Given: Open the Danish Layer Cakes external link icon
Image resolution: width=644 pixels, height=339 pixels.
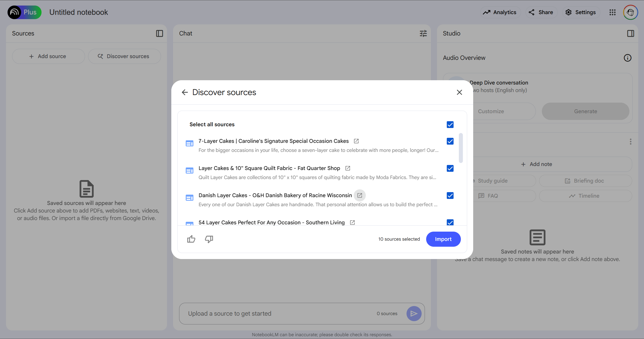Looking at the screenshot, I should tap(360, 195).
